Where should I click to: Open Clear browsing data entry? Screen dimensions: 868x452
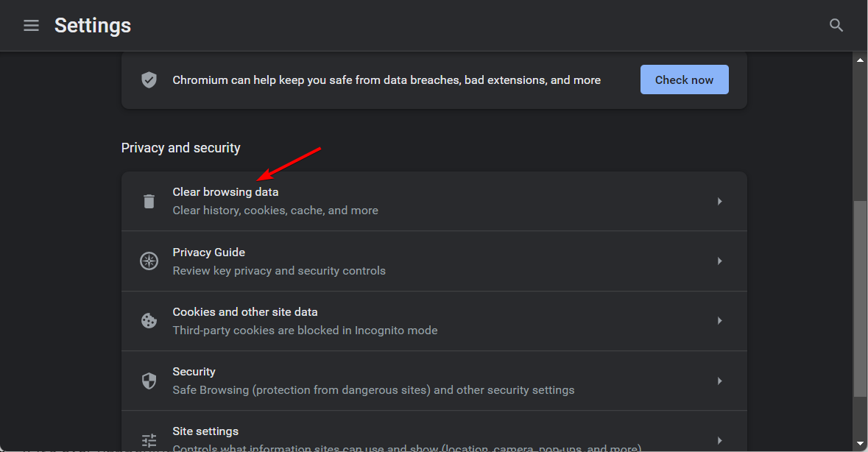coord(434,202)
